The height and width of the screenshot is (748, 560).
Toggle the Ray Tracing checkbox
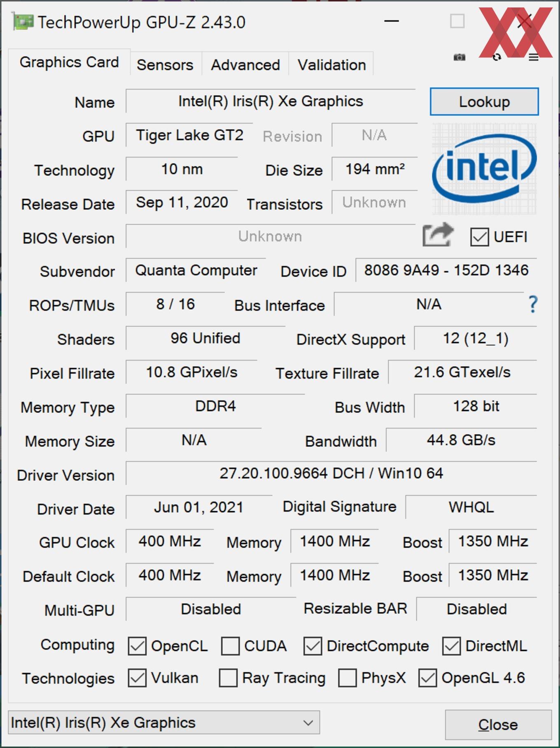coord(228,678)
